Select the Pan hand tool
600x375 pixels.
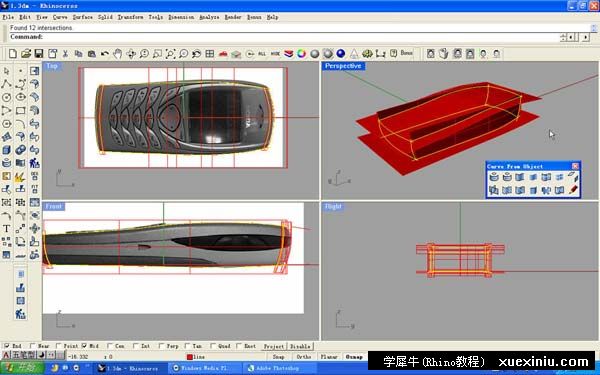tap(117, 54)
